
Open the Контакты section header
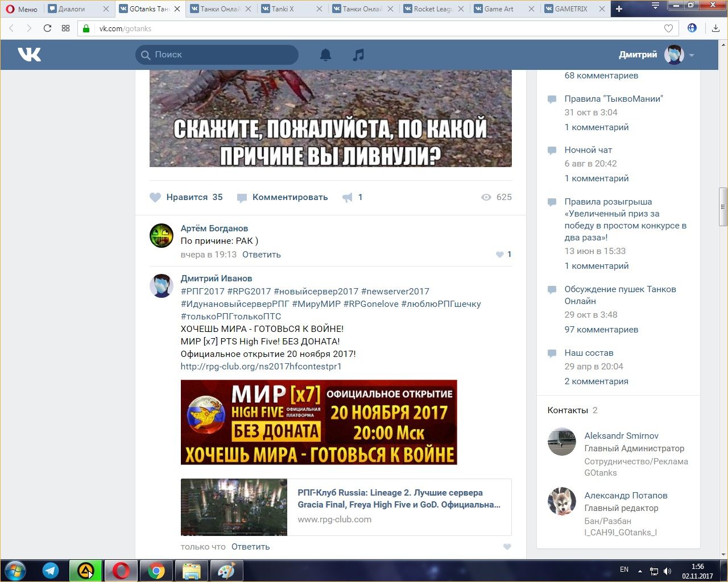[x=572, y=410]
